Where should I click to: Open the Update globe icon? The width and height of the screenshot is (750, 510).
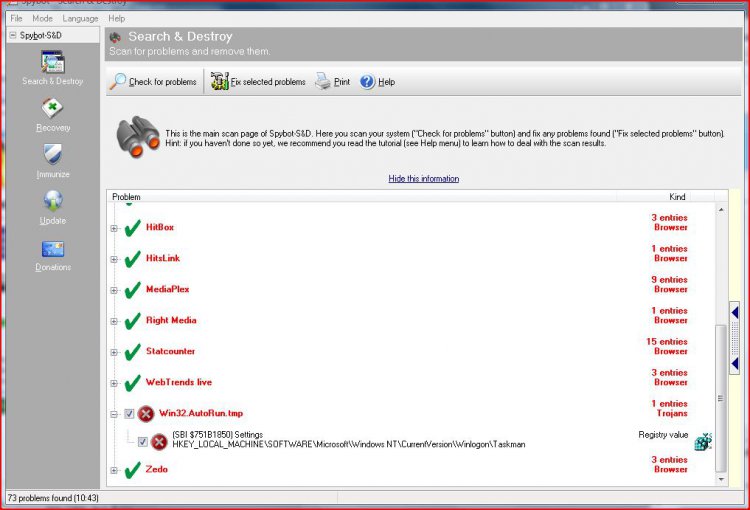pos(53,201)
